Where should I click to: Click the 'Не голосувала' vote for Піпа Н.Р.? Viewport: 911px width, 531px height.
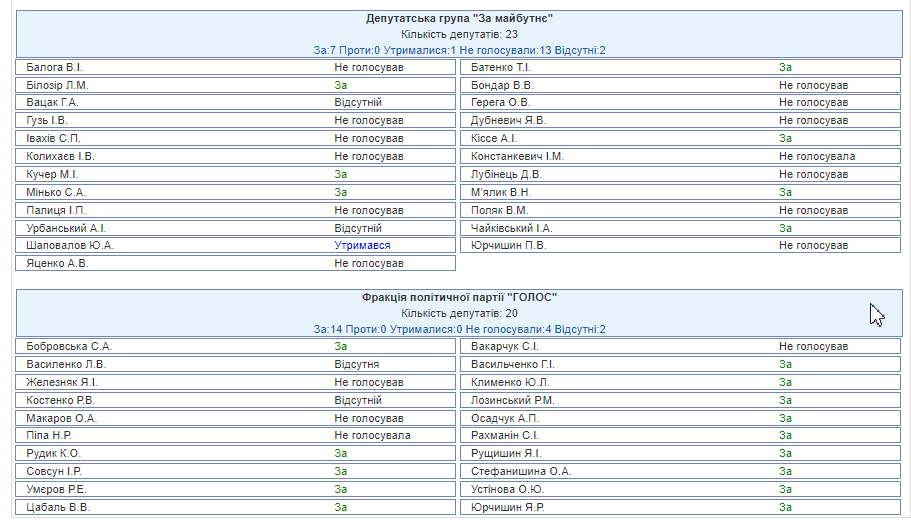click(x=372, y=436)
